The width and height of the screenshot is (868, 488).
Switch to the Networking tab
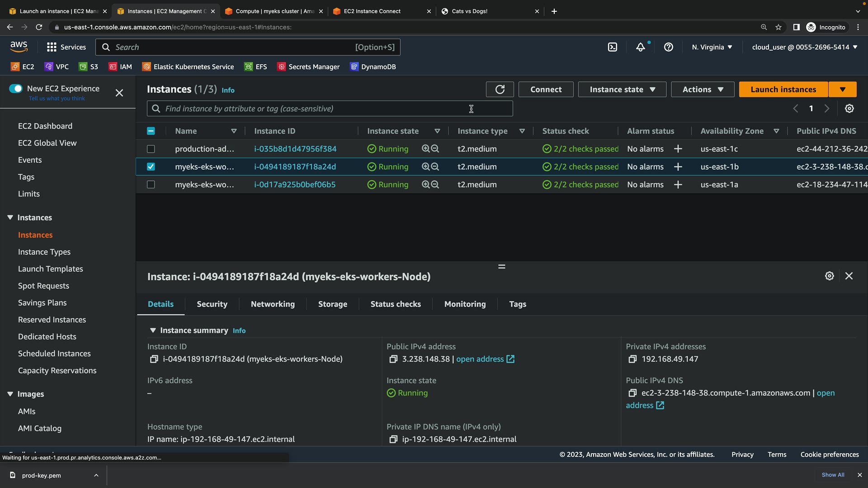(273, 304)
